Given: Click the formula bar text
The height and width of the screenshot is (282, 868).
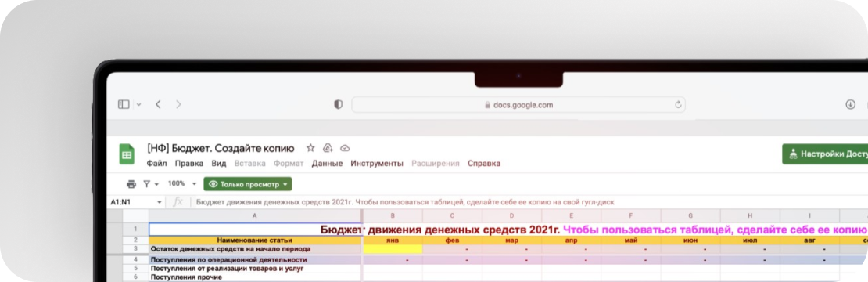Looking at the screenshot, I should pos(405,202).
